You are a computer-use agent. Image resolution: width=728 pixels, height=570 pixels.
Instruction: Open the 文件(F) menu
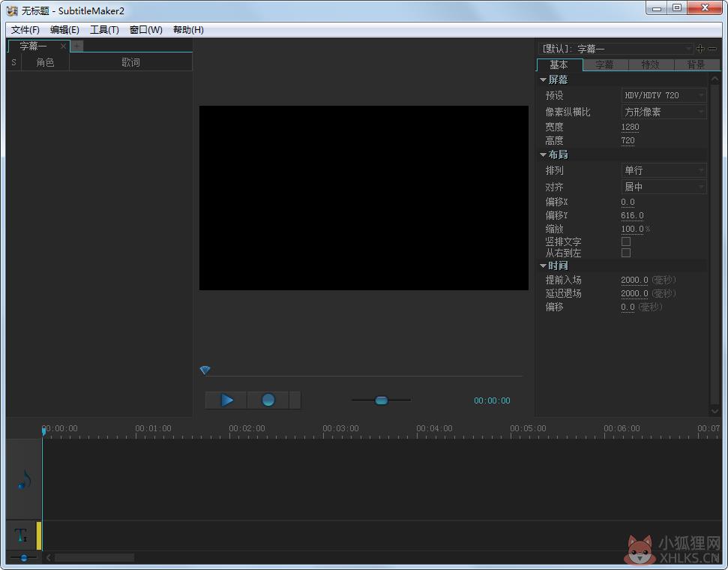coord(25,30)
